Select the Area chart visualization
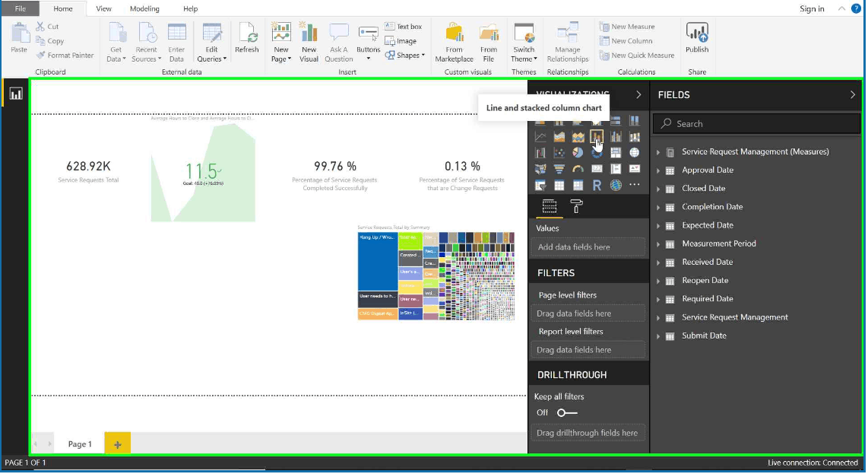 tap(559, 136)
